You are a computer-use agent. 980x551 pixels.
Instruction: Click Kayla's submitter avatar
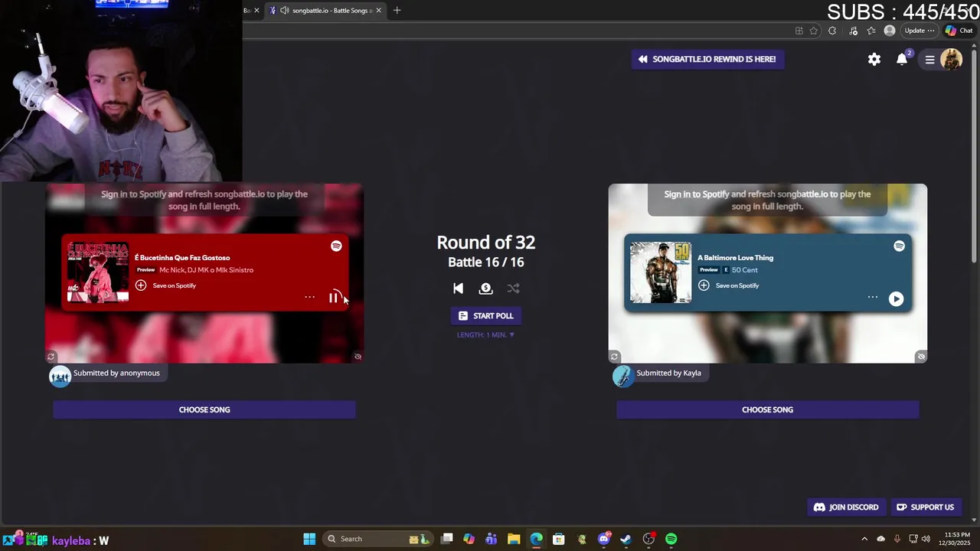(x=622, y=376)
